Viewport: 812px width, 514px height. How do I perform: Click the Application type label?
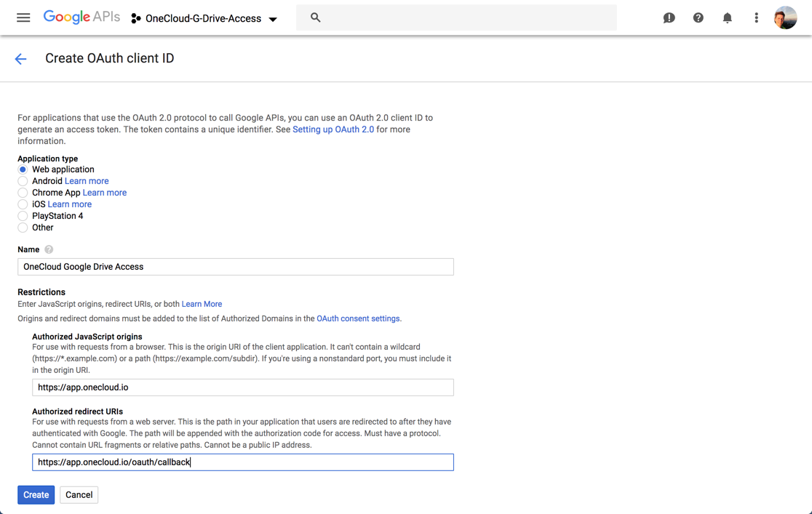pyautogui.click(x=47, y=158)
